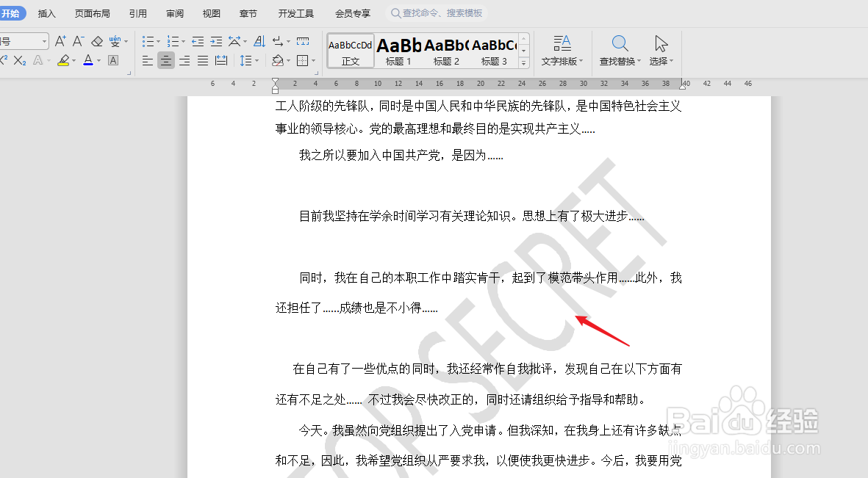Open the line spacing dropdown
Viewport: 868px width, 478px height.
coord(249,59)
